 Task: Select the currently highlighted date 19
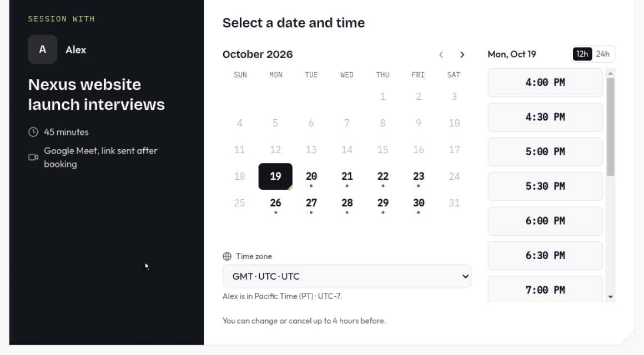click(x=275, y=176)
